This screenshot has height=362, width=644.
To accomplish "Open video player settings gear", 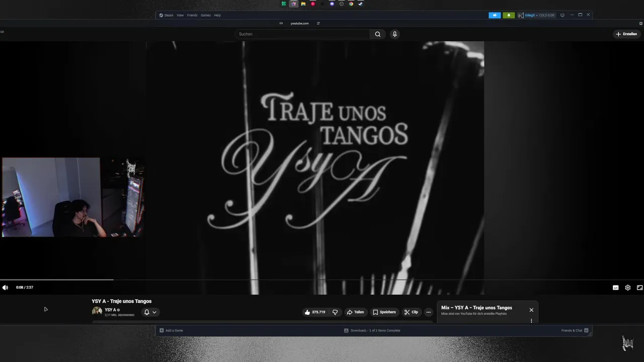I will [628, 288].
